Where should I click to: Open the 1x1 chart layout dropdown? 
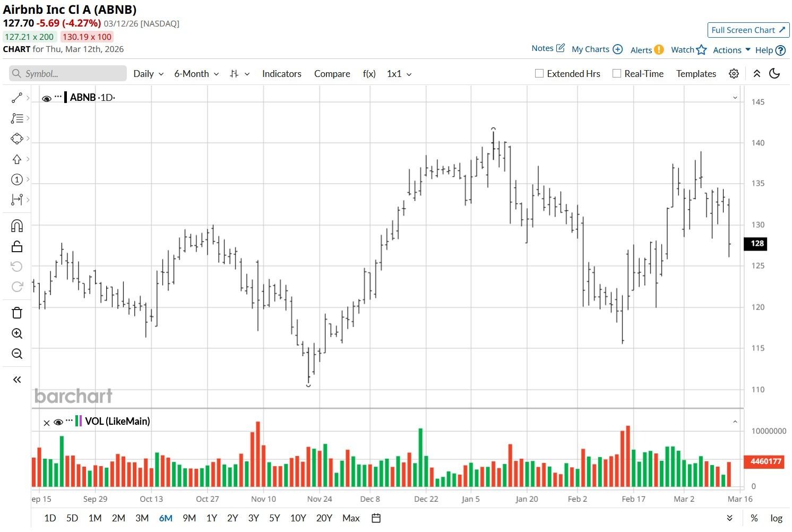pyautogui.click(x=399, y=74)
